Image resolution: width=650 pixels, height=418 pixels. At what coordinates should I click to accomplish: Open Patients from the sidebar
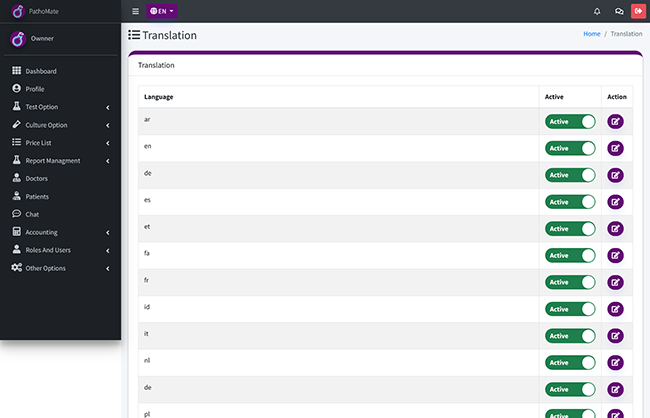61,197
